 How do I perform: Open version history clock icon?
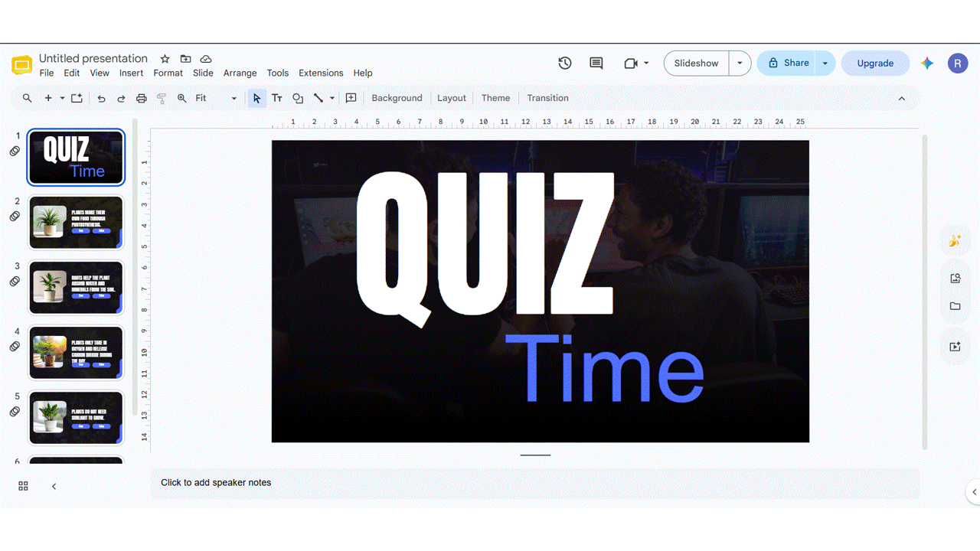[x=565, y=64]
